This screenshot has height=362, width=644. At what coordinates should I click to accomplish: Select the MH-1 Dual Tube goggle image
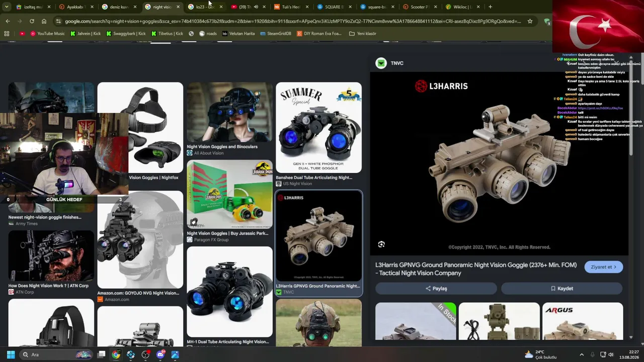(x=229, y=292)
